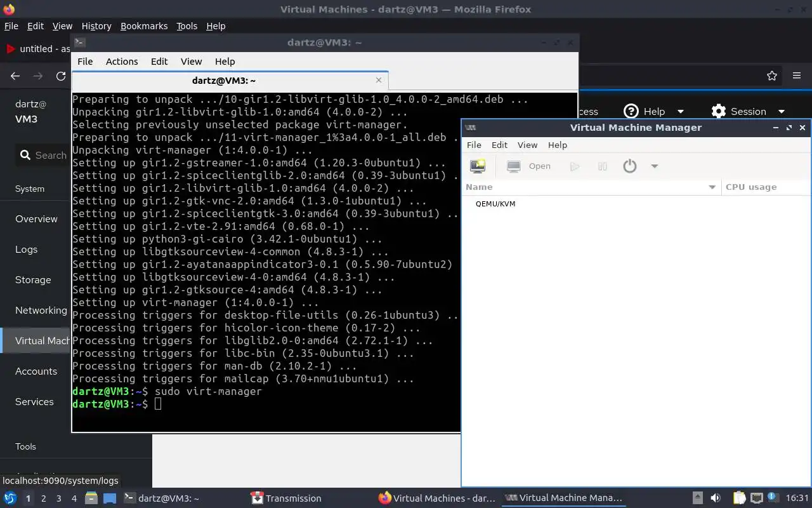
Task: Open Accounts in Cockpit sidebar
Action: tap(36, 371)
